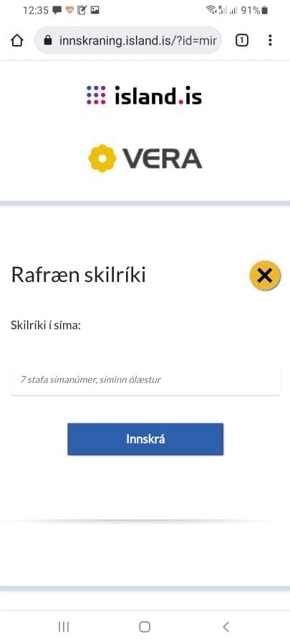Tap the Chrome home icon
Screen dimensions: 290x644
point(17,40)
